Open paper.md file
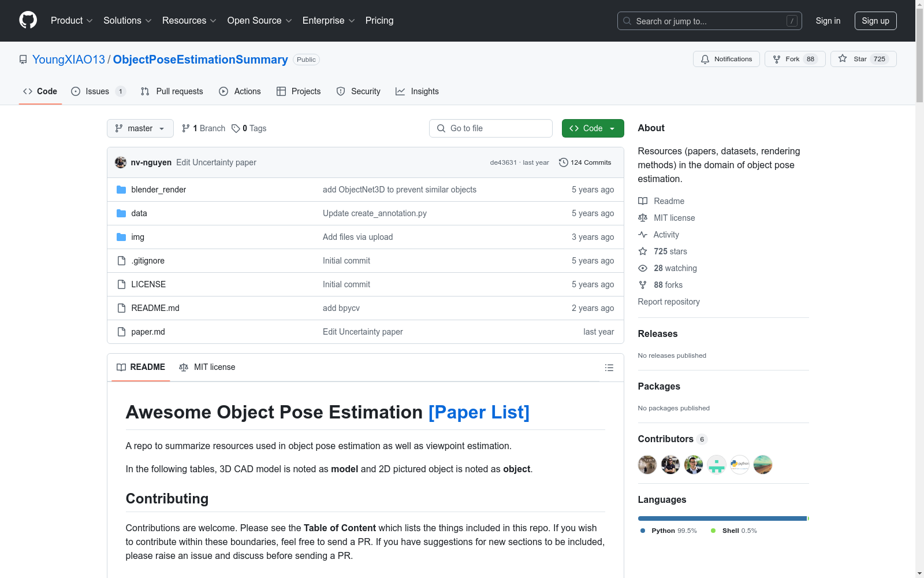 pyautogui.click(x=148, y=332)
